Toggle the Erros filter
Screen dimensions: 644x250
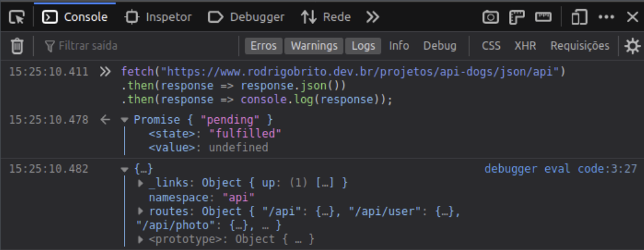coord(263,45)
